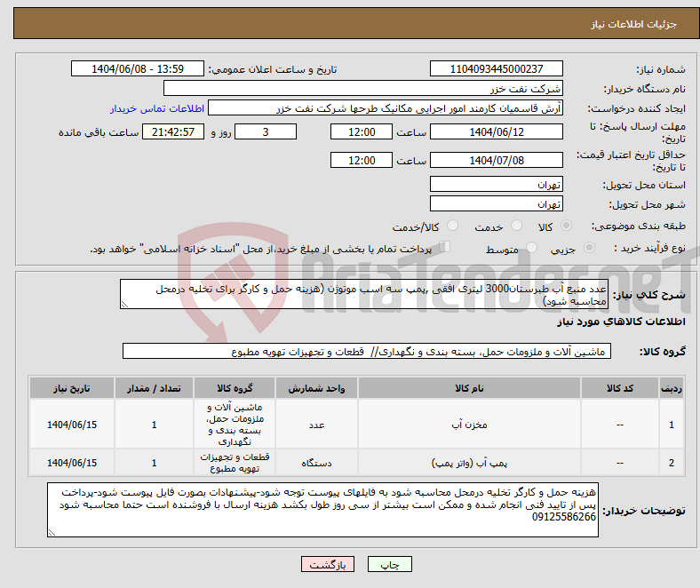Image resolution: width=700 pixels, height=588 pixels.
Task: Click the remaining days field showing 3
Action: 266,131
